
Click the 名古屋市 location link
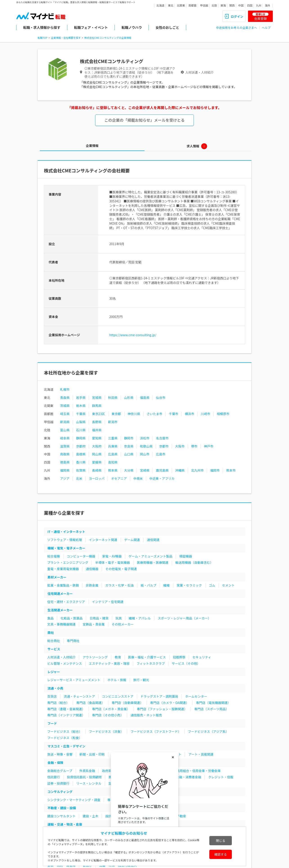162,438
